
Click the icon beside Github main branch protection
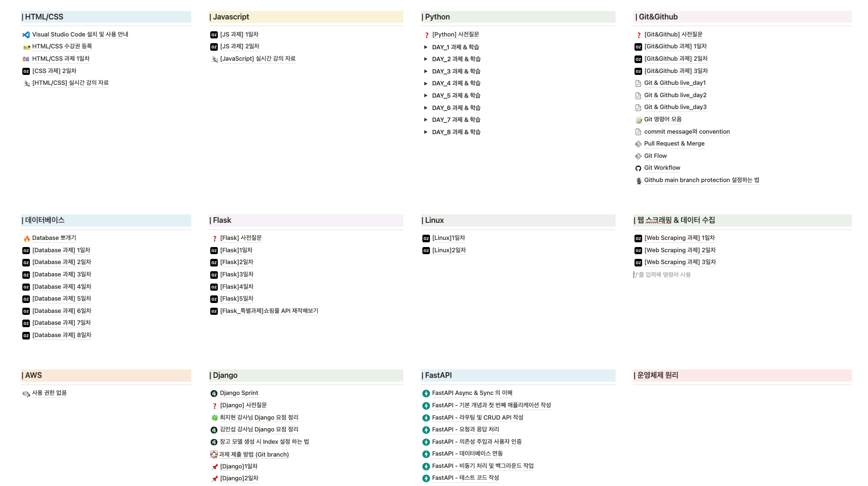[638, 181]
